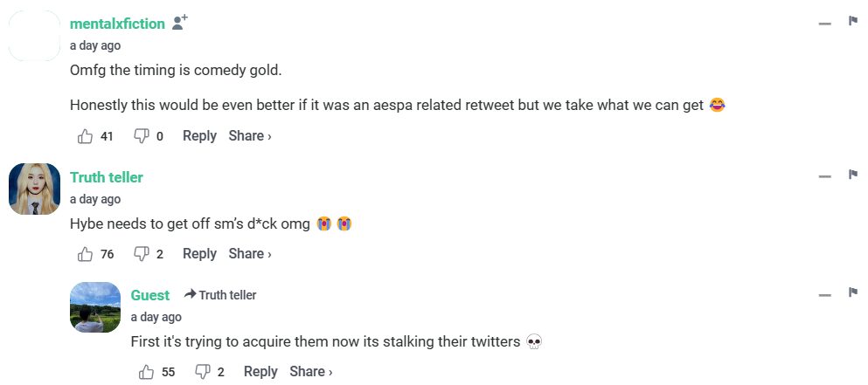This screenshot has height=385, width=868.
Task: Collapse mentalxfiction's comment thread
Action: (824, 24)
